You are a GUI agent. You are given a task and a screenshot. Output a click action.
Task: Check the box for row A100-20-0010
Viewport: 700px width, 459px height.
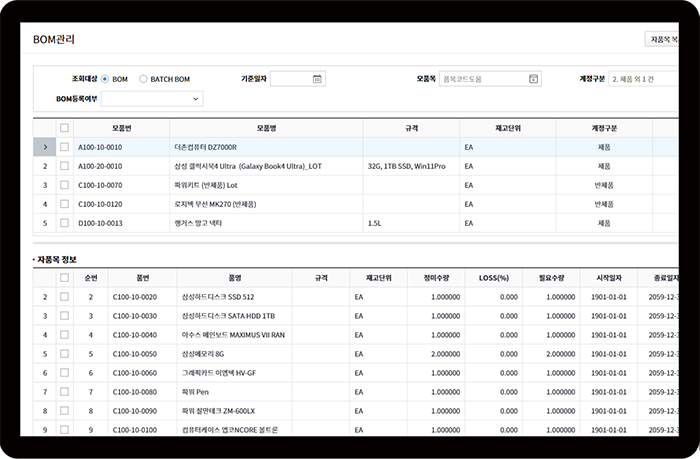point(64,166)
